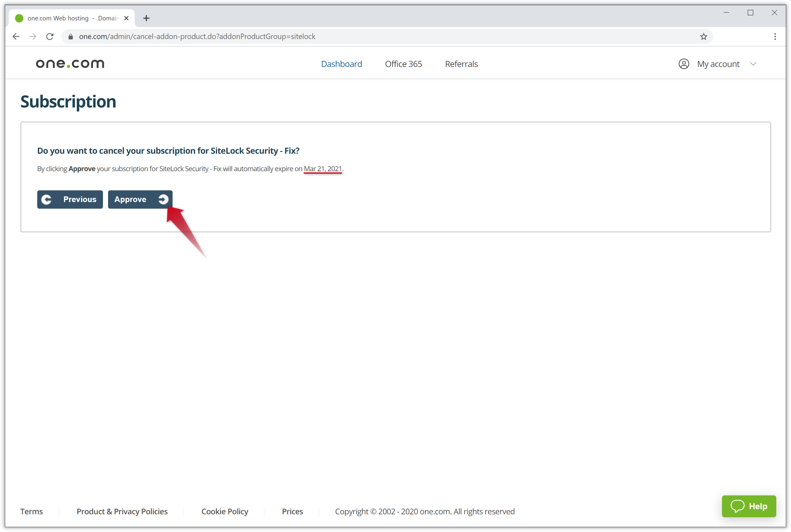Viewport: 791px width, 532px height.
Task: Reload the page
Action: tap(50, 36)
